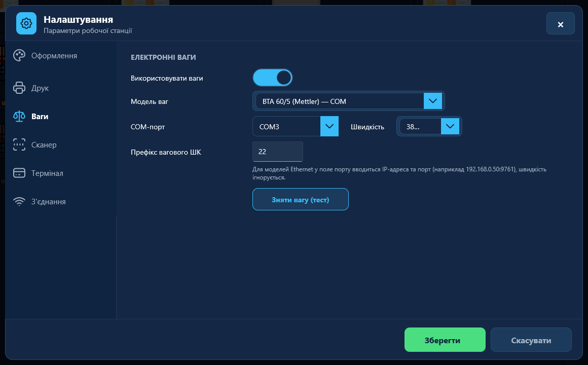Open the Термінал settings tab
Viewport: 588px width, 365px height.
[47, 173]
